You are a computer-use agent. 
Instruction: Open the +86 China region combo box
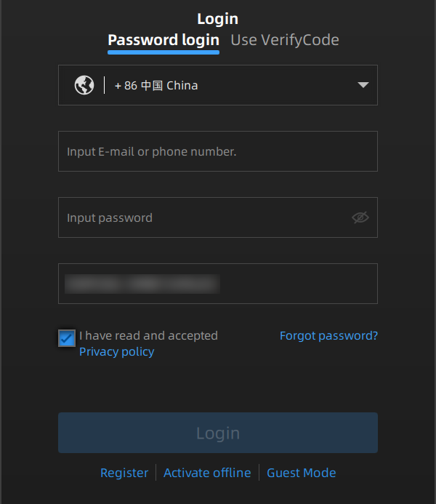pyautogui.click(x=218, y=85)
